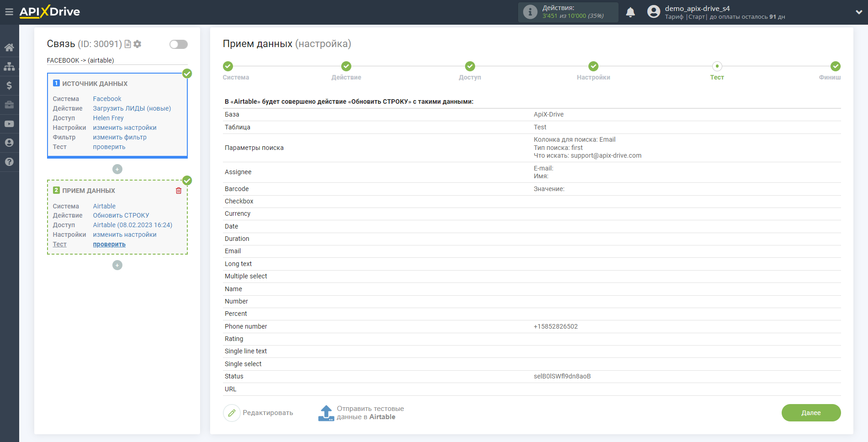Open the video tutorials sidebar icon
The height and width of the screenshot is (442, 868).
pos(9,124)
